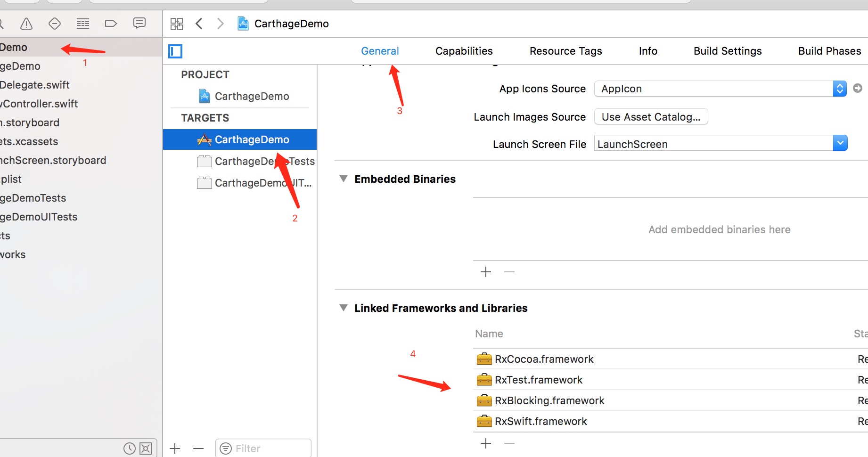Switch to the General tab
The image size is (868, 457).
pyautogui.click(x=380, y=51)
